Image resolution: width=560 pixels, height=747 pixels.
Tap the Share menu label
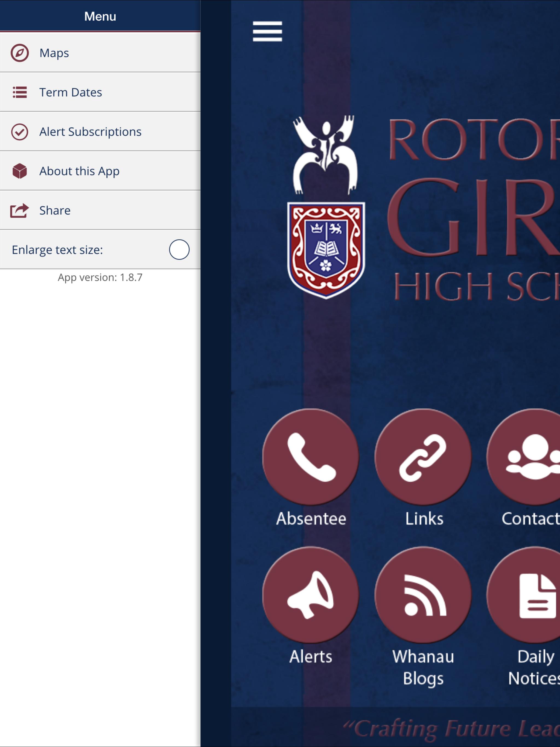pos(55,210)
